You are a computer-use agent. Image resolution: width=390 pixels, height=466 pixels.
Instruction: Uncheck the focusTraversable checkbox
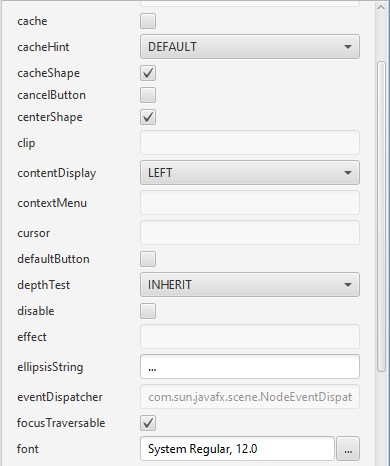(148, 423)
